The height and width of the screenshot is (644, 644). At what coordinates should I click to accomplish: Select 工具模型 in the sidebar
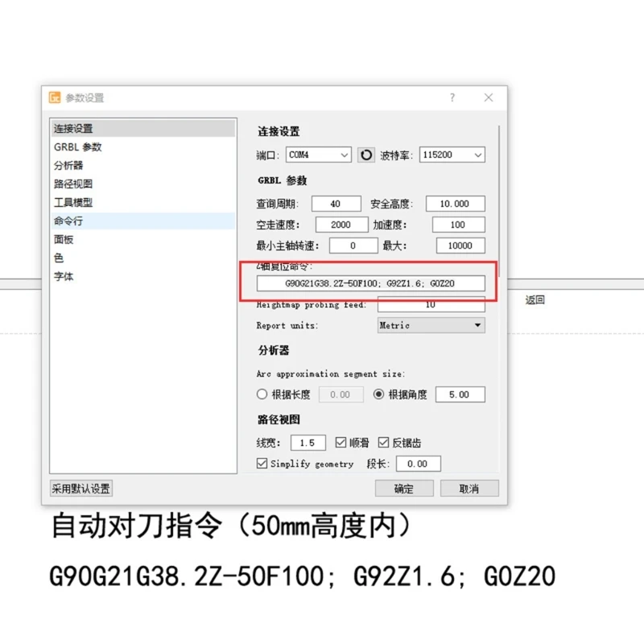point(143,203)
